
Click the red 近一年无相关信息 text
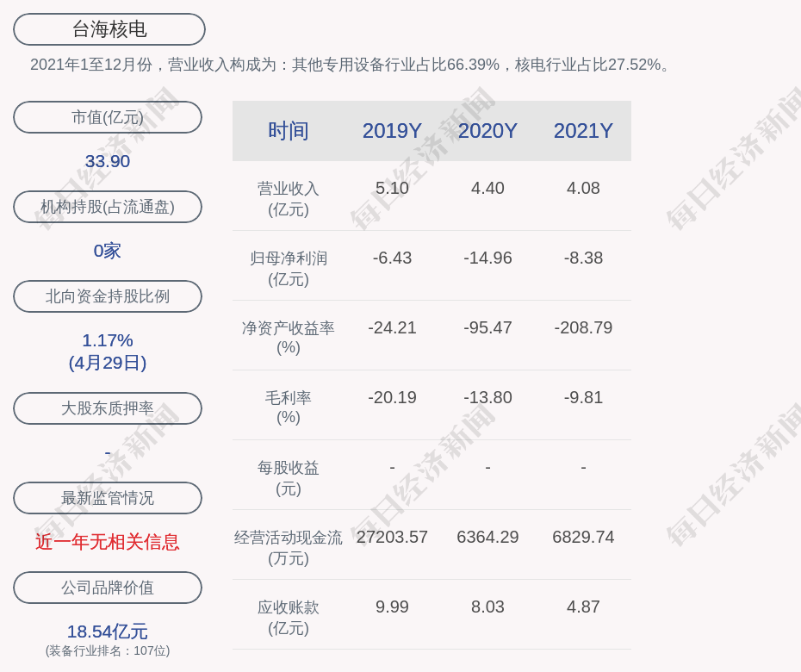[x=108, y=542]
